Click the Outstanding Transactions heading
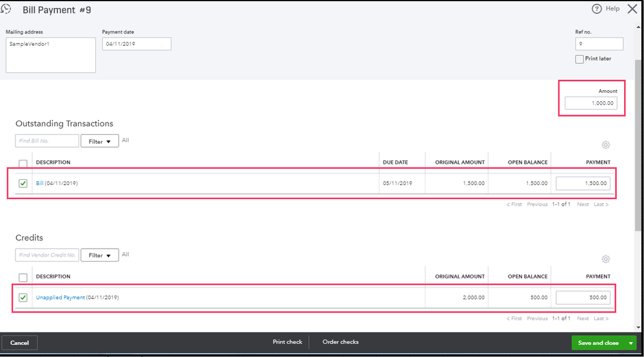 point(64,124)
